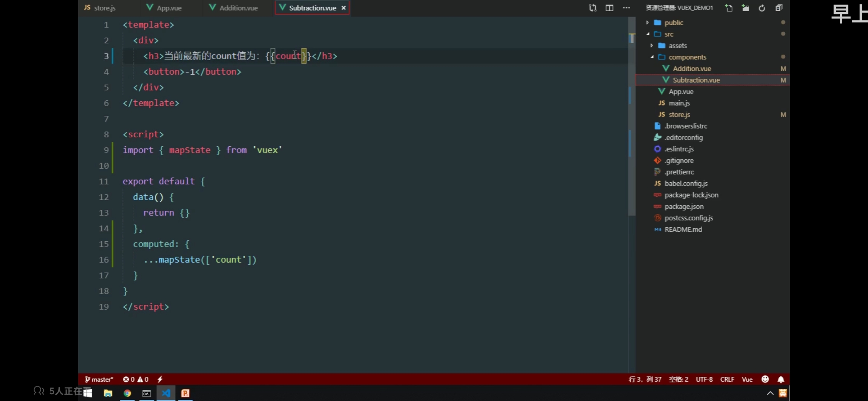The width and height of the screenshot is (868, 401).
Task: Refresh the explorer file tree
Action: coord(762,8)
